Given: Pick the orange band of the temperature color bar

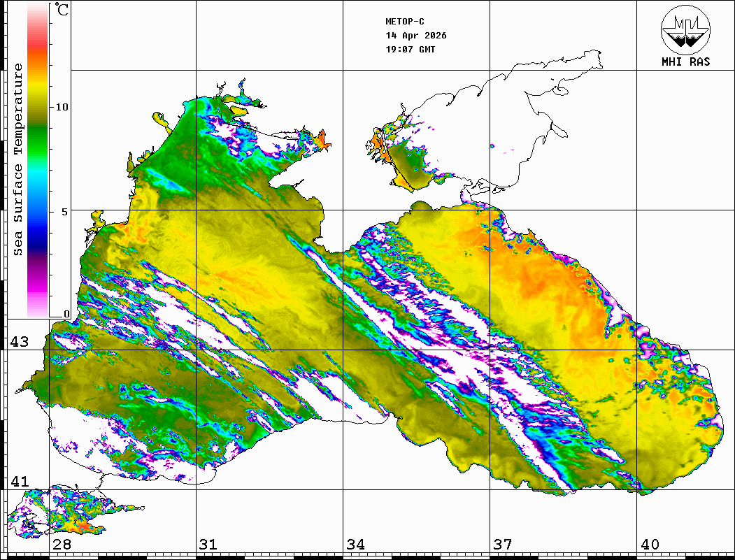Looking at the screenshot, I should point(38,62).
